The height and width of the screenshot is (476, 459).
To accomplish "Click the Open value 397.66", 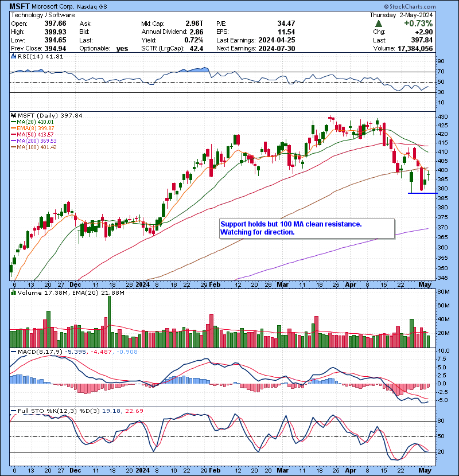I will (x=55, y=24).
